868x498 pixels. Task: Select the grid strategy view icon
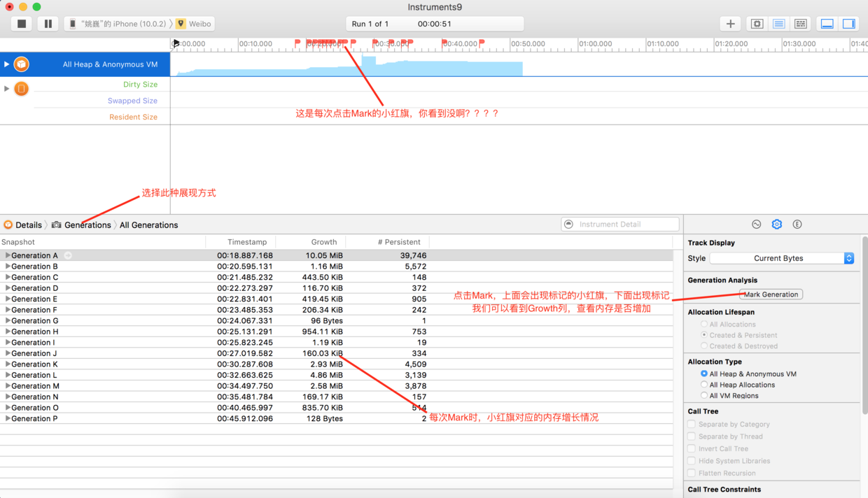point(800,23)
